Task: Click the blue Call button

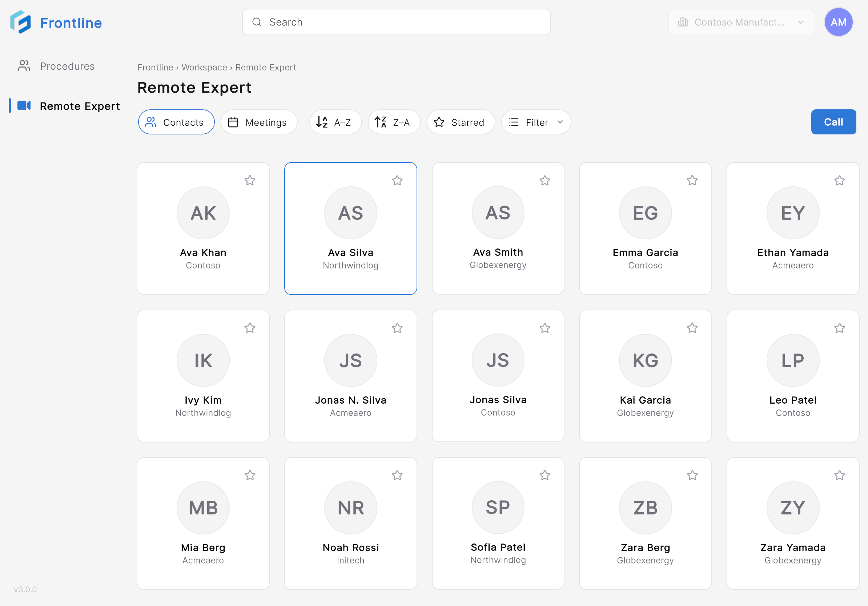Action: tap(833, 122)
